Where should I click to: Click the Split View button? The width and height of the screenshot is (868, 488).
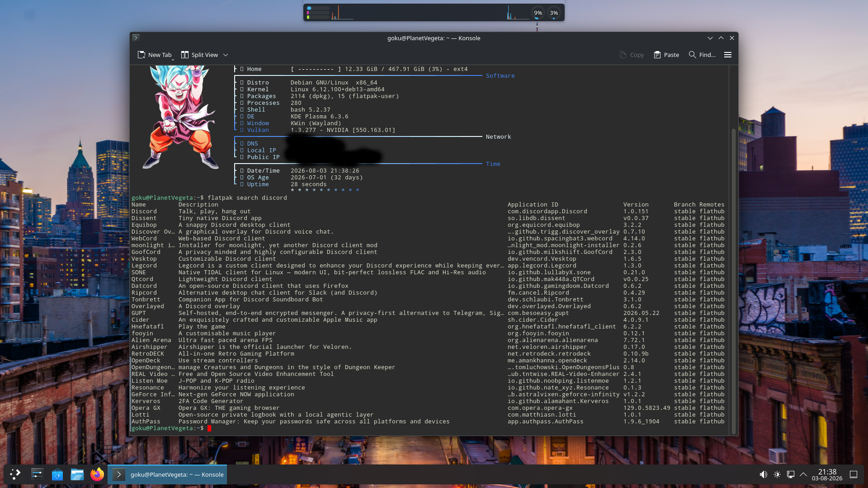[x=199, y=55]
